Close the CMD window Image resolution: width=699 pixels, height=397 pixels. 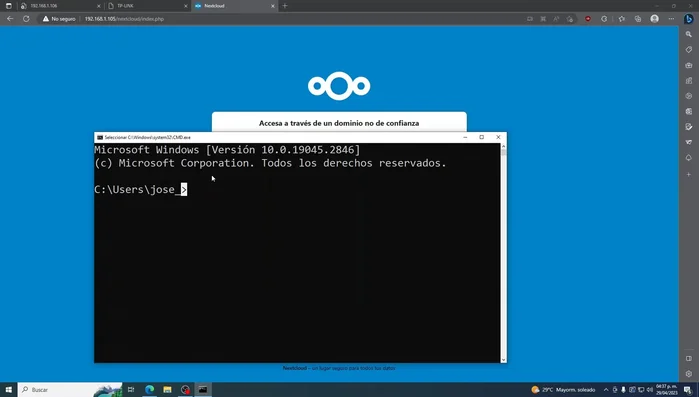click(498, 137)
